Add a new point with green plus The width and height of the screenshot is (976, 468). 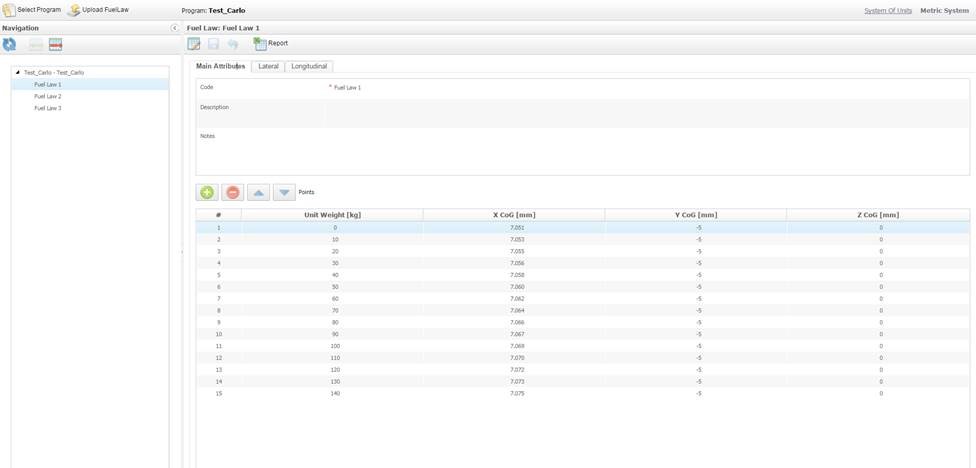(207, 192)
